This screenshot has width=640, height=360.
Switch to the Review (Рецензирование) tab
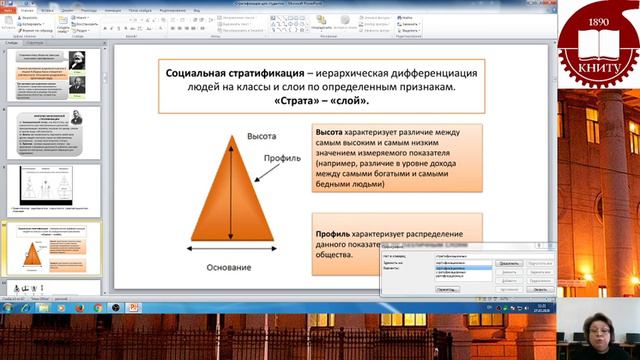click(173, 10)
